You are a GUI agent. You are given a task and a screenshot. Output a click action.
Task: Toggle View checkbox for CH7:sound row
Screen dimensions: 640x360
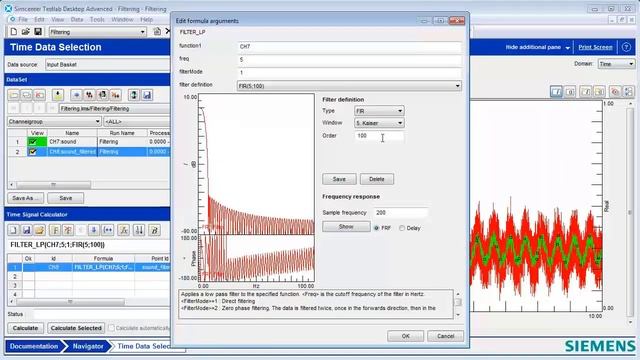pos(33,142)
